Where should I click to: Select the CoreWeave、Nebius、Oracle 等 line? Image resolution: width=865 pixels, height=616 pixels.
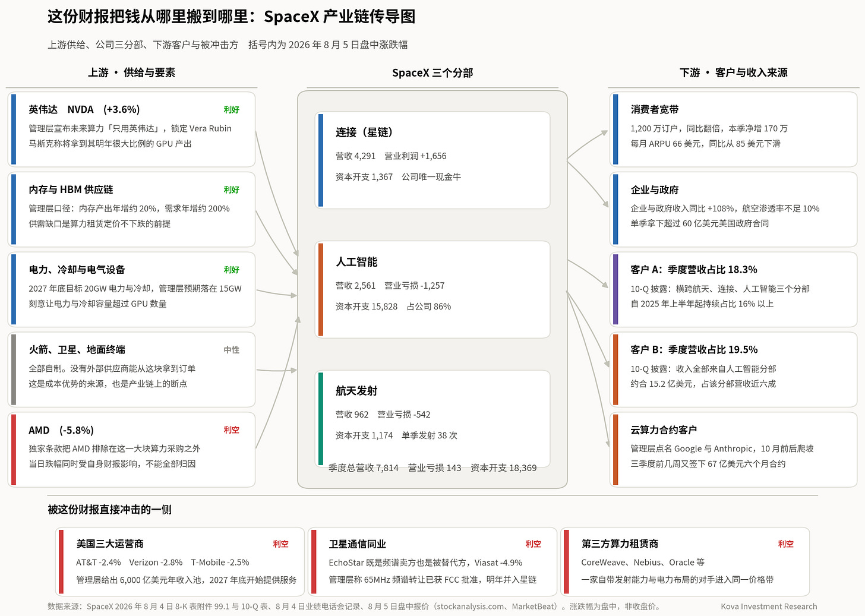[643, 563]
